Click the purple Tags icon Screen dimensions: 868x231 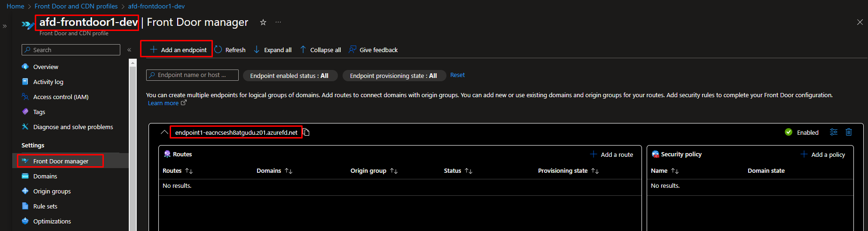[x=25, y=112]
